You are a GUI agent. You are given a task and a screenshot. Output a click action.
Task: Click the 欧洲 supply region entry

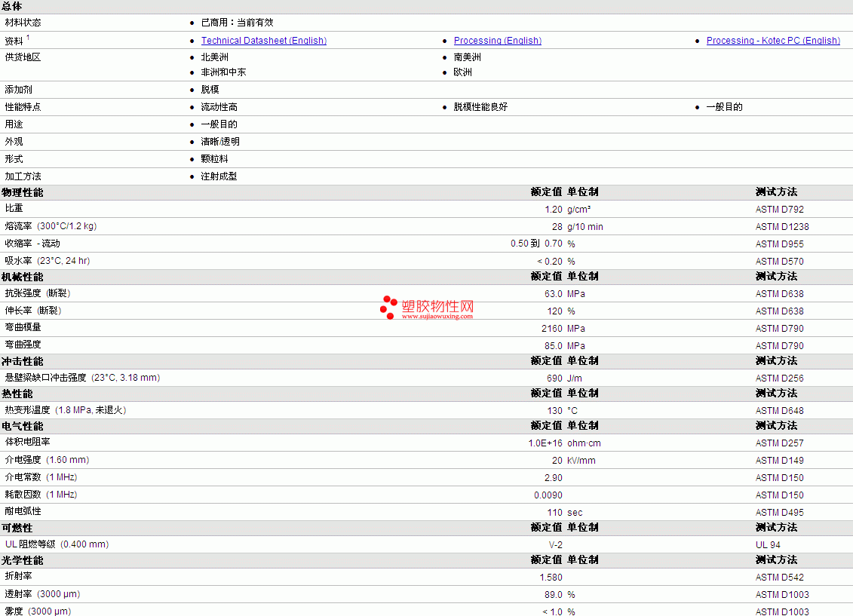pyautogui.click(x=463, y=72)
